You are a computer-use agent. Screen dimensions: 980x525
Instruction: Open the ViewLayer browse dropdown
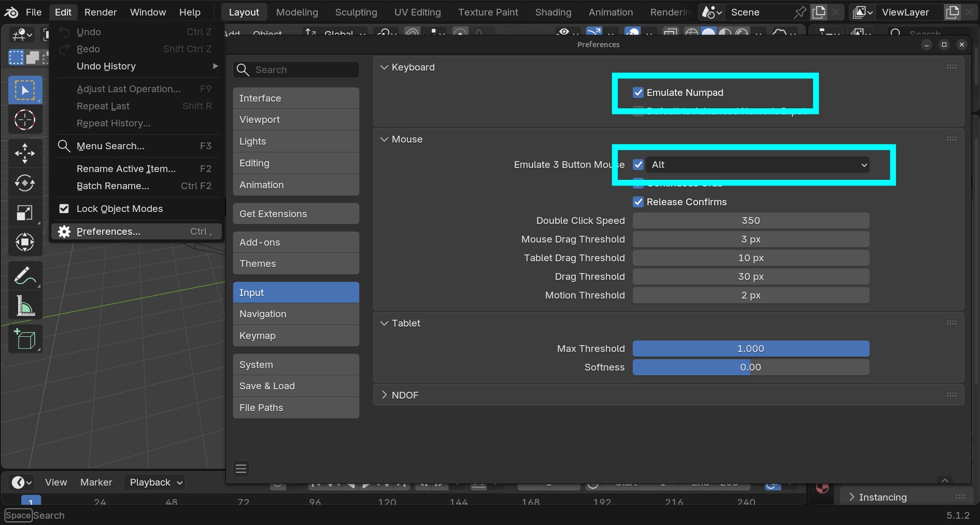[862, 12]
